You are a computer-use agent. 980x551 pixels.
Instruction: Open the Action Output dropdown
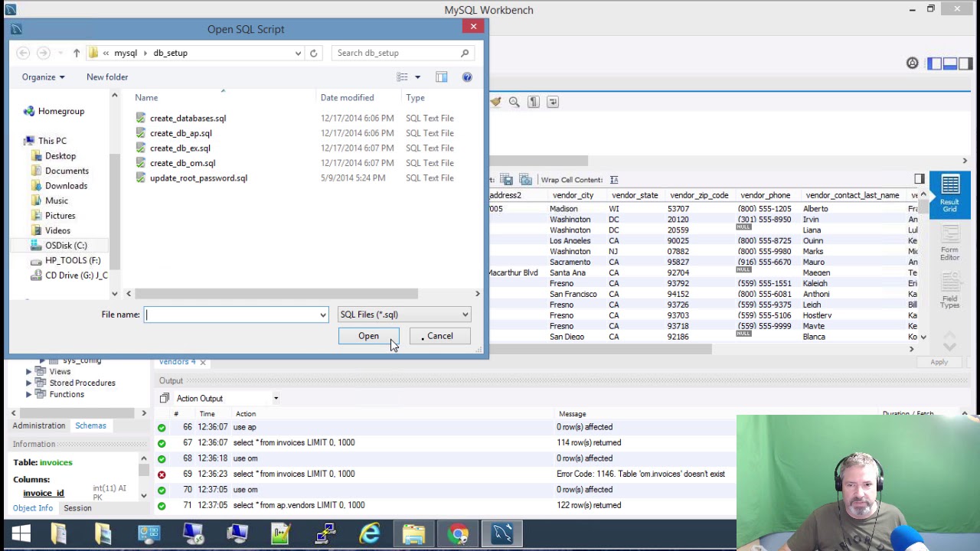(x=276, y=399)
